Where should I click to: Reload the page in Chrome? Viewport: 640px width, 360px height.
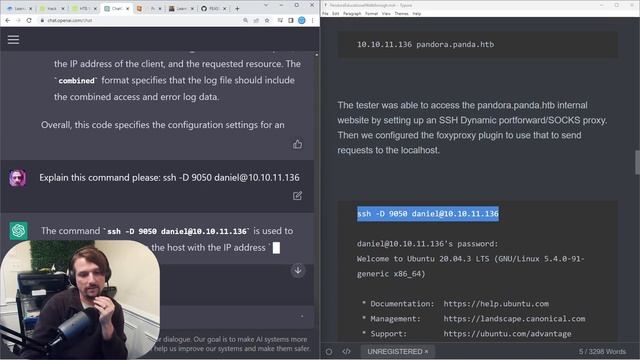click(29, 20)
